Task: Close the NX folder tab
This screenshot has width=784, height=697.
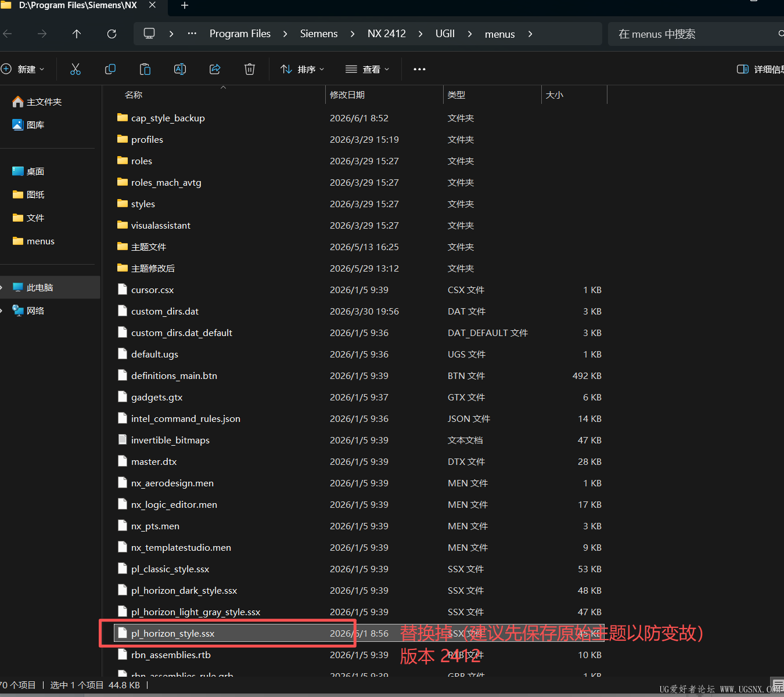Action: point(152,5)
